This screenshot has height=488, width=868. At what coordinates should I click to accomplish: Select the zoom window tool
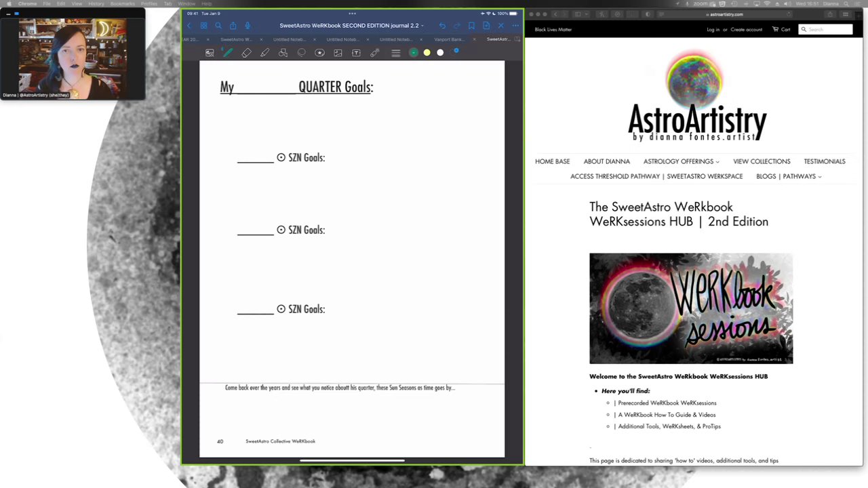[210, 53]
